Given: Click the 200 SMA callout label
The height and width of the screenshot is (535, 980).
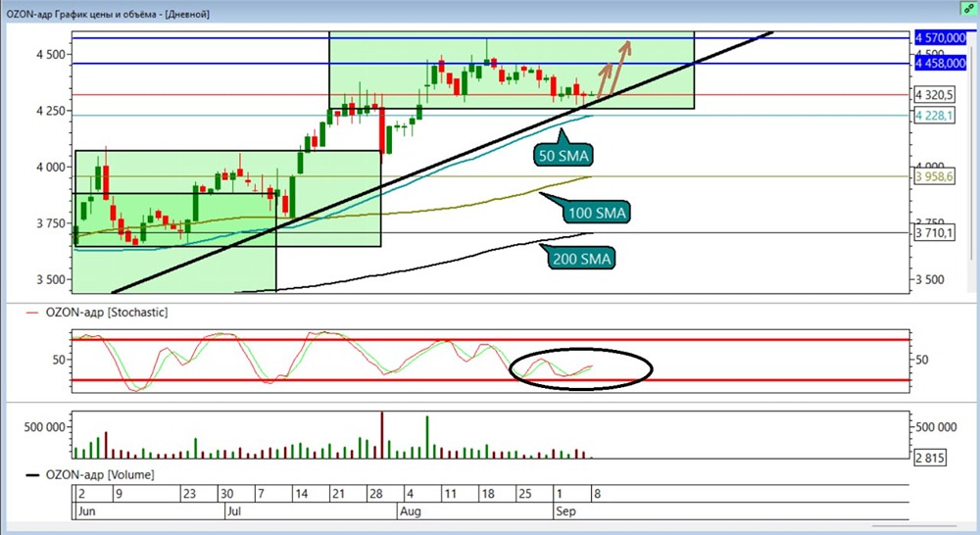Looking at the screenshot, I should pyautogui.click(x=581, y=259).
